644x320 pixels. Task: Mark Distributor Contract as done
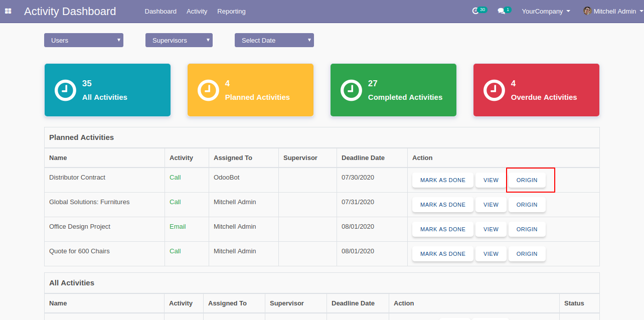(x=443, y=180)
